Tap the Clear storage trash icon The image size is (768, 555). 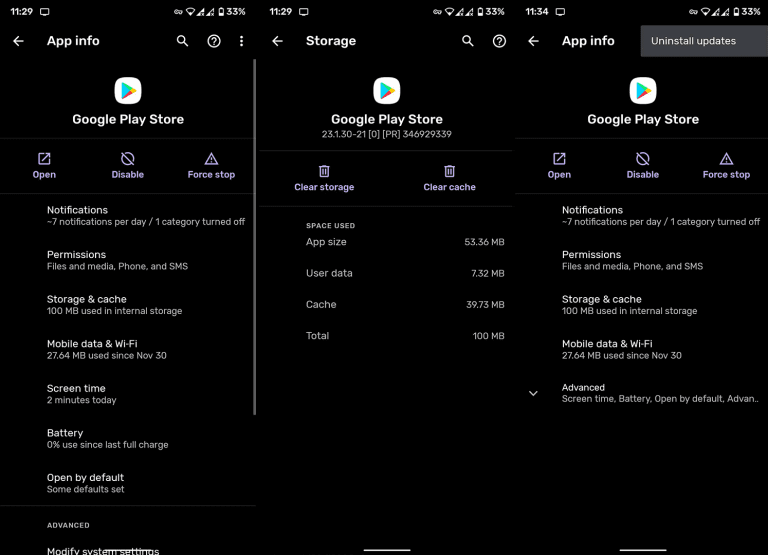[x=324, y=171]
